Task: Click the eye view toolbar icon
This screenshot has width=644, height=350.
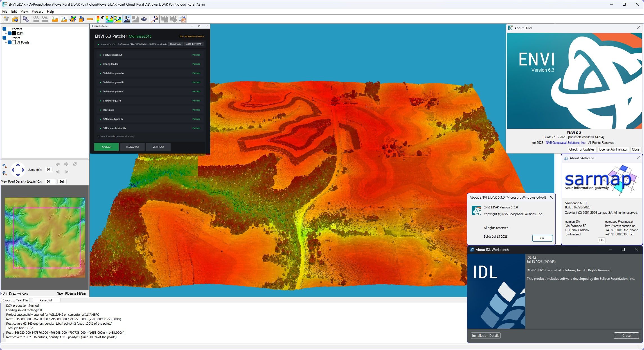Action: click(144, 19)
